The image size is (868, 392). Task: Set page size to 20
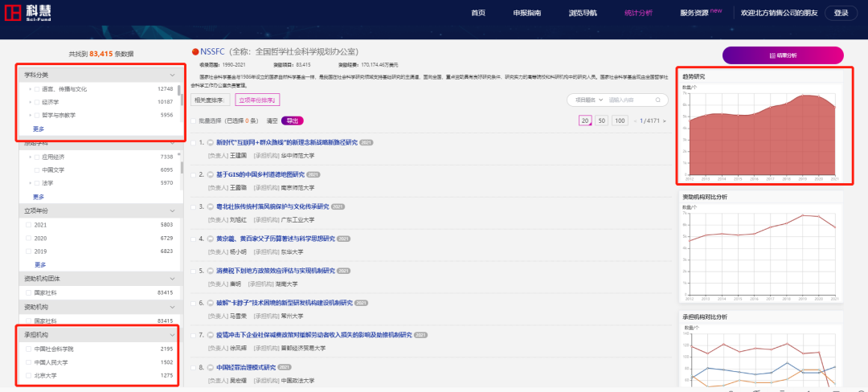pos(584,120)
